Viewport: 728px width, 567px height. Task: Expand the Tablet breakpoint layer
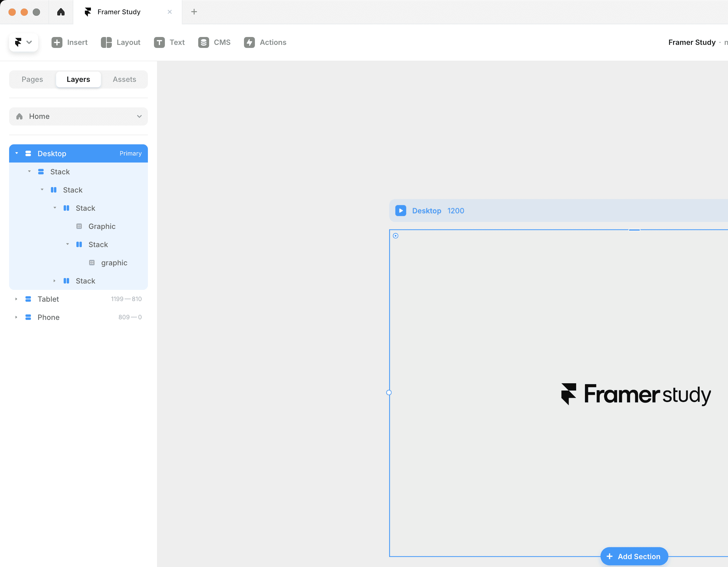click(16, 299)
